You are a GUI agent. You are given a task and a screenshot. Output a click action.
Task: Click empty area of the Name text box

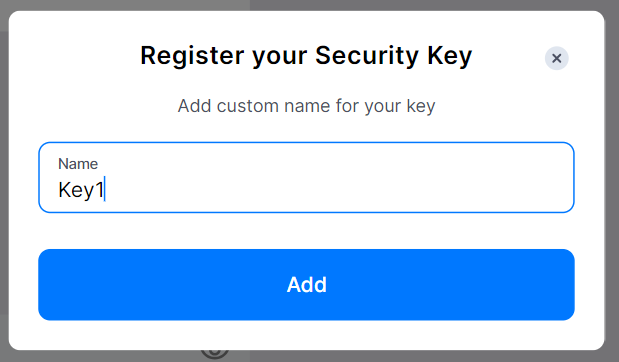[340, 190]
